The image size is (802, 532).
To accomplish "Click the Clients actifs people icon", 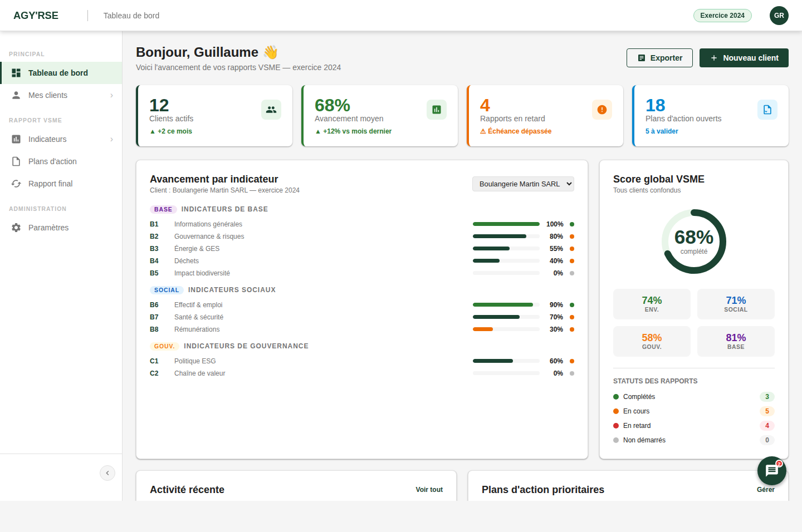I will click(x=271, y=110).
